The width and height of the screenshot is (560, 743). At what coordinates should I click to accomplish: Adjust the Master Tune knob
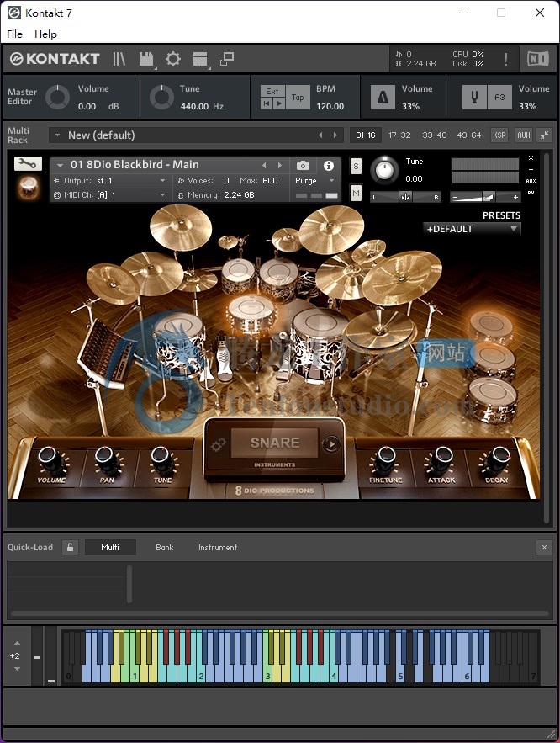pos(162,97)
